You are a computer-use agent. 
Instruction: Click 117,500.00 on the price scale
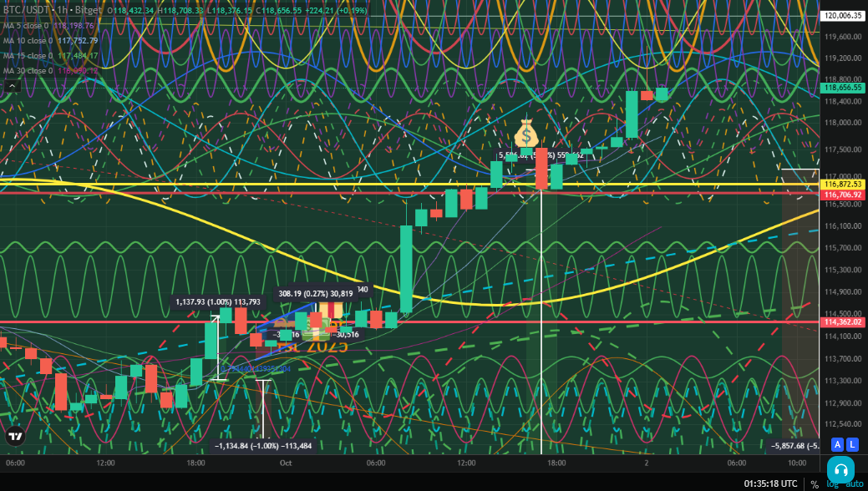coord(843,149)
